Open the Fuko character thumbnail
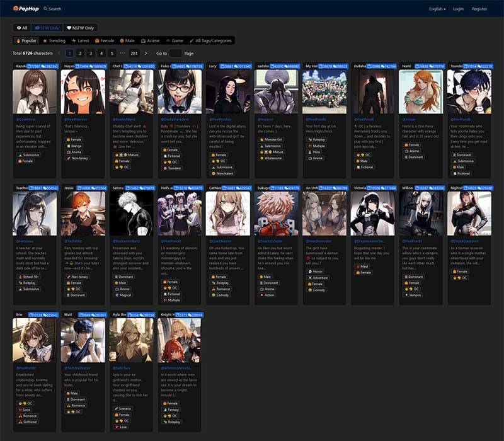 pos(180,91)
